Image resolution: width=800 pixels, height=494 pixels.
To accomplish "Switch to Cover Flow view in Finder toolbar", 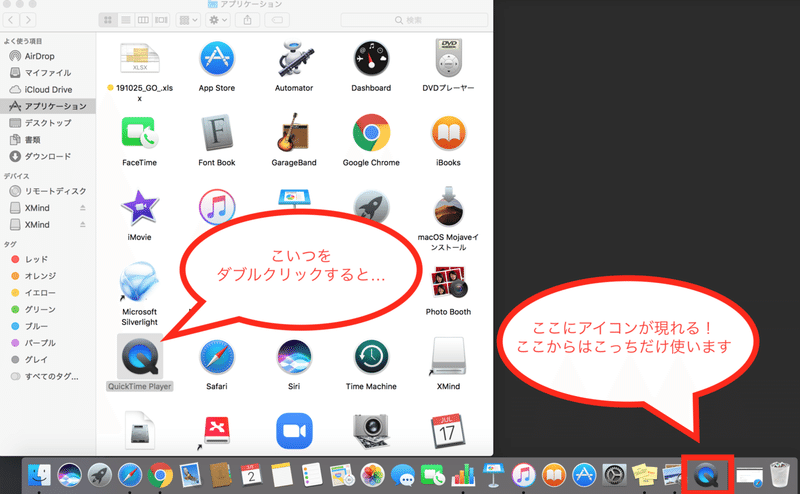I will click(x=161, y=20).
